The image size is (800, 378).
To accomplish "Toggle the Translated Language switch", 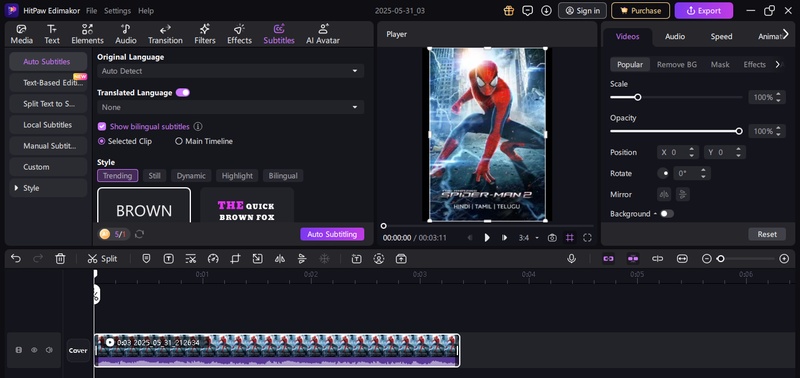I will pos(183,92).
